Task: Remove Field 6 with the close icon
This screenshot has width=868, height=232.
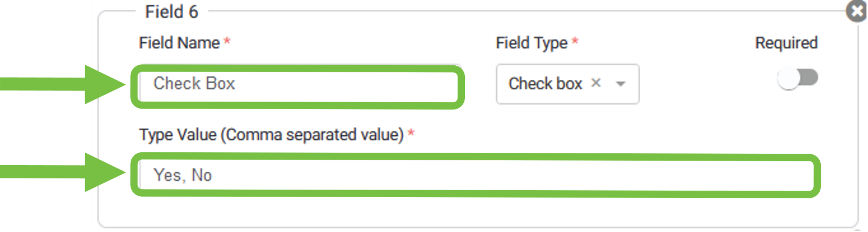Action: click(857, 11)
